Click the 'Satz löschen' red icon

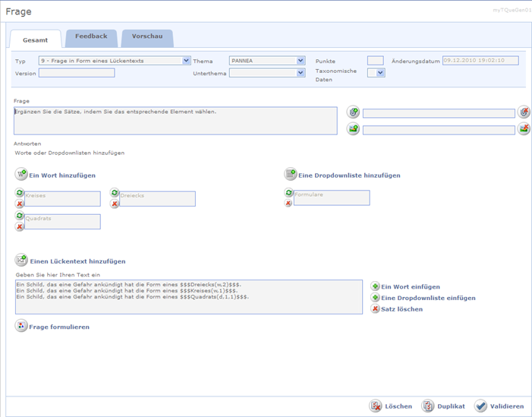pyautogui.click(x=375, y=309)
